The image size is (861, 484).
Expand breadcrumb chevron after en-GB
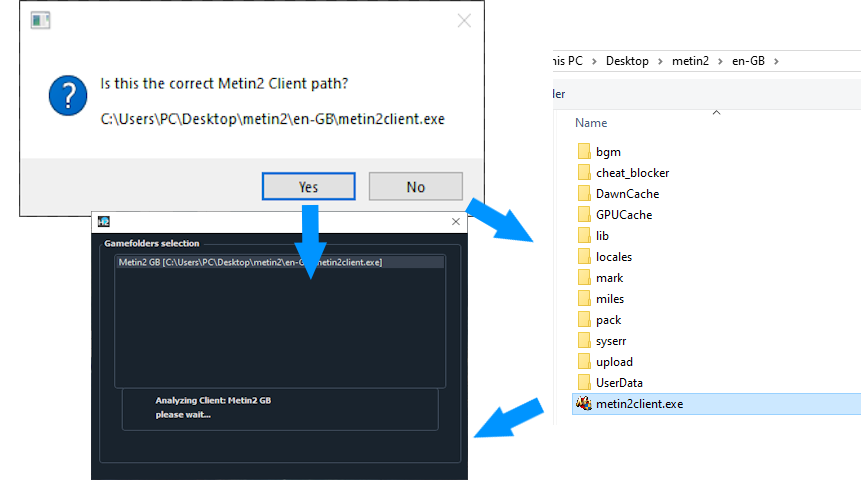[x=776, y=61]
